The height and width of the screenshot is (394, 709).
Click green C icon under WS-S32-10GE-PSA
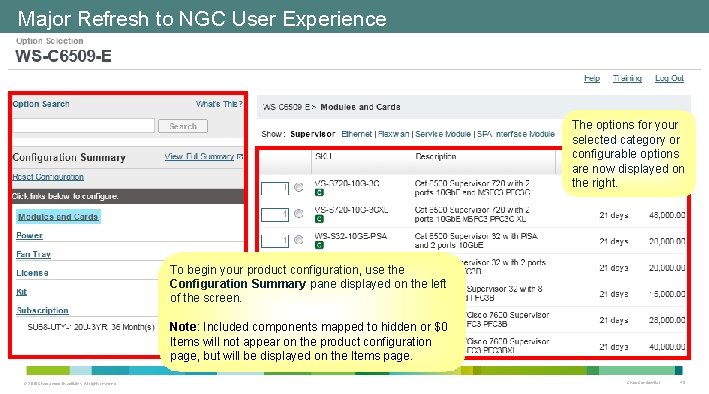pos(319,245)
